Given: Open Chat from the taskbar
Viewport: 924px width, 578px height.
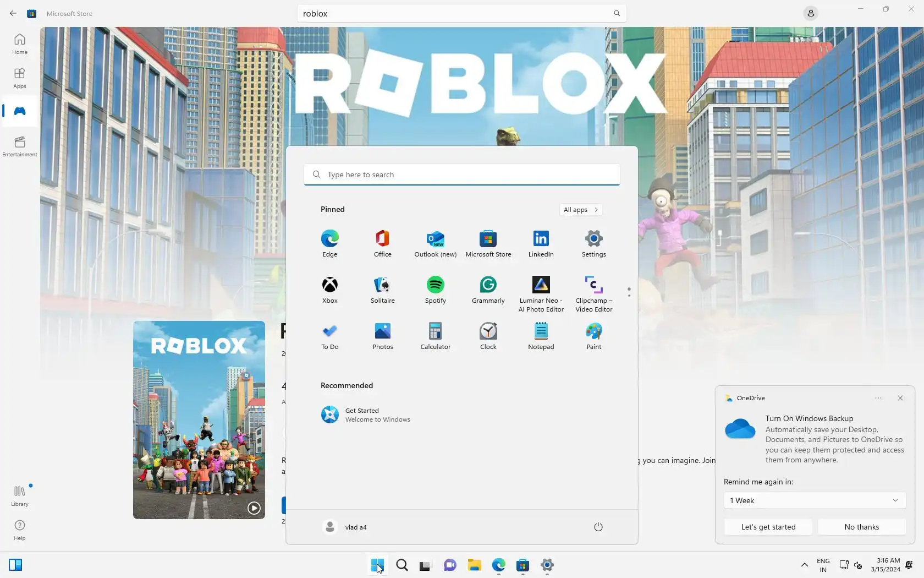Looking at the screenshot, I should [x=450, y=565].
